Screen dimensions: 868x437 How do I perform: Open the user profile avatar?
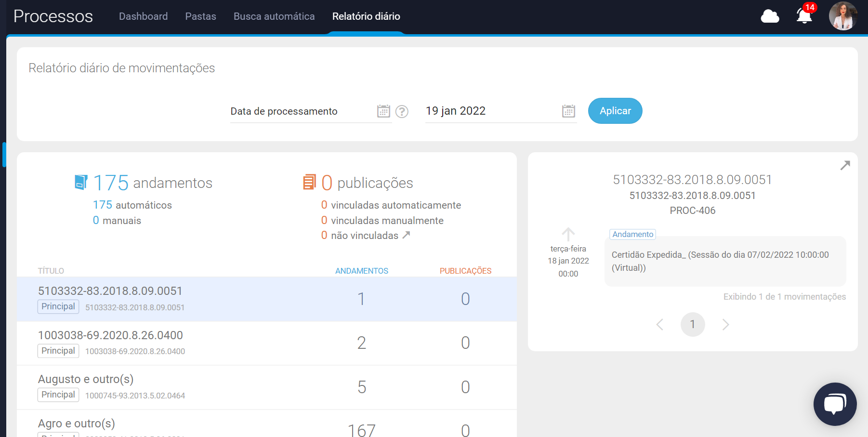pos(842,16)
